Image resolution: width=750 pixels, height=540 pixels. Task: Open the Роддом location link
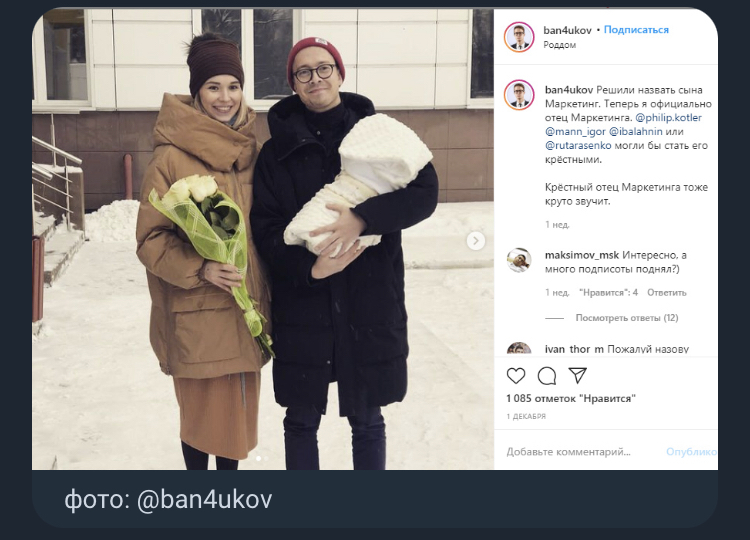click(560, 45)
